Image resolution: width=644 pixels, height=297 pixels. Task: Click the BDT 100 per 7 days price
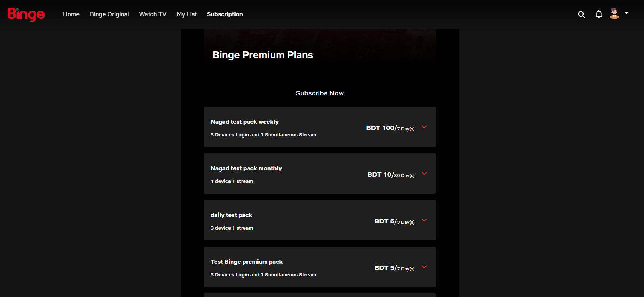click(390, 128)
